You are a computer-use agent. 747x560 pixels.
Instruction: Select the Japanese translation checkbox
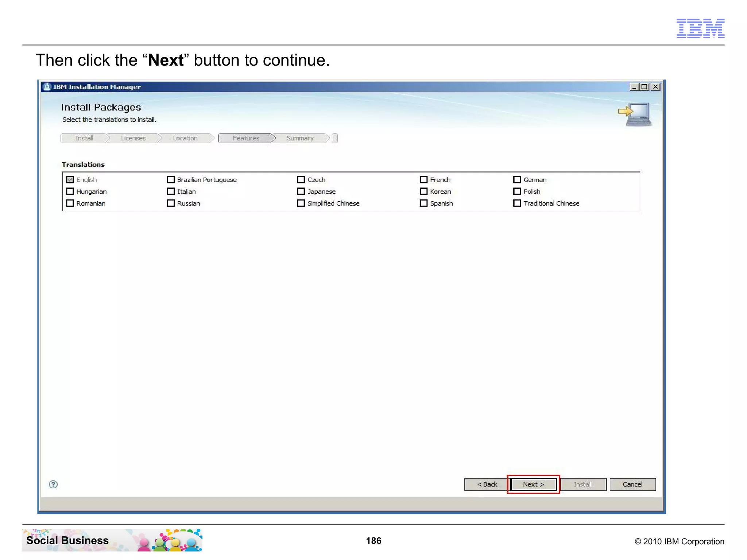coord(301,191)
